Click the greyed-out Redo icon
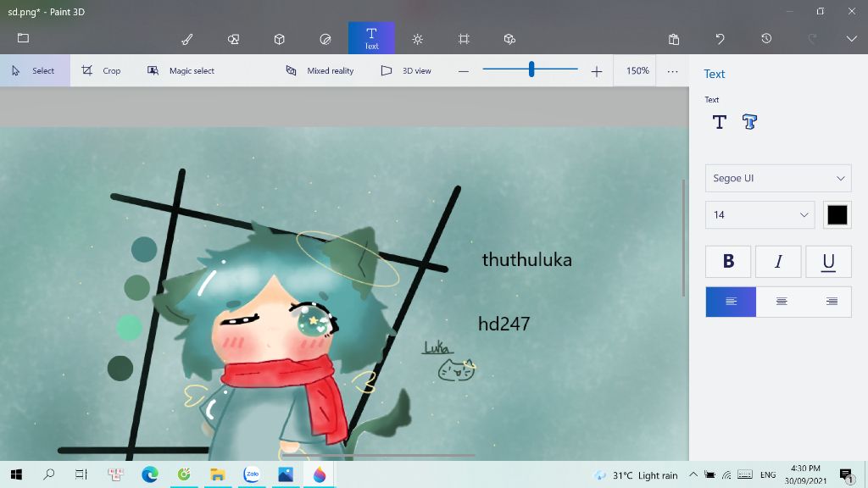868x488 pixels. click(812, 39)
